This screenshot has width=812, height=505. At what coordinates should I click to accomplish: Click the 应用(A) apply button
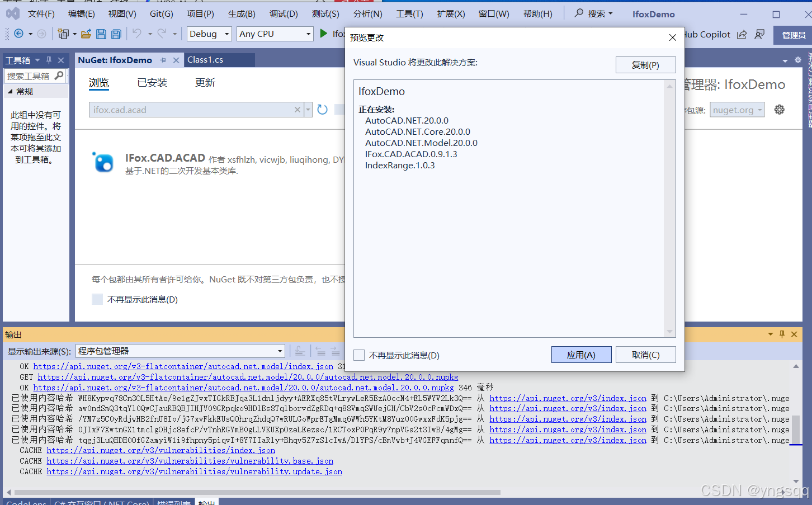click(x=581, y=355)
